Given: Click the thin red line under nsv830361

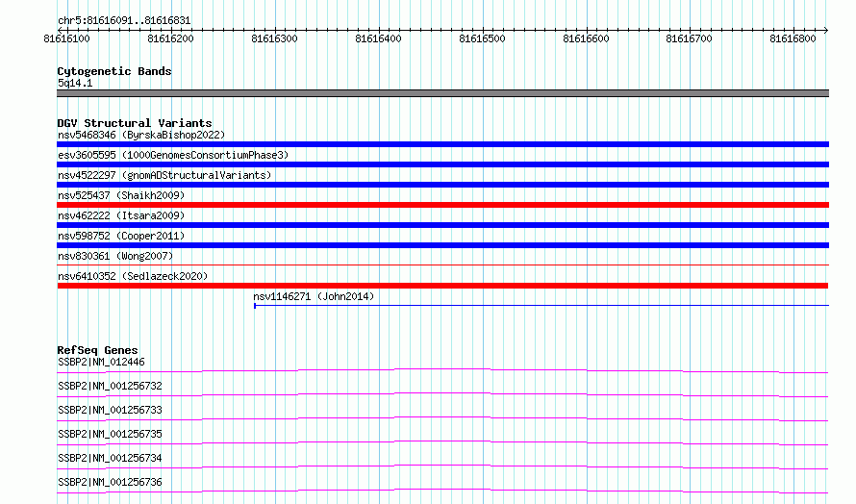Looking at the screenshot, I should pyautogui.click(x=442, y=265).
